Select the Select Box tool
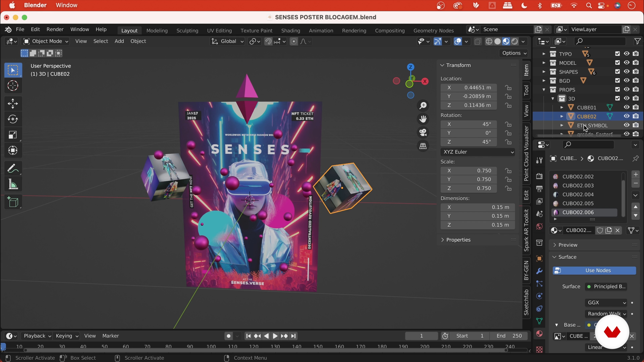The image size is (644, 362). tap(13, 70)
